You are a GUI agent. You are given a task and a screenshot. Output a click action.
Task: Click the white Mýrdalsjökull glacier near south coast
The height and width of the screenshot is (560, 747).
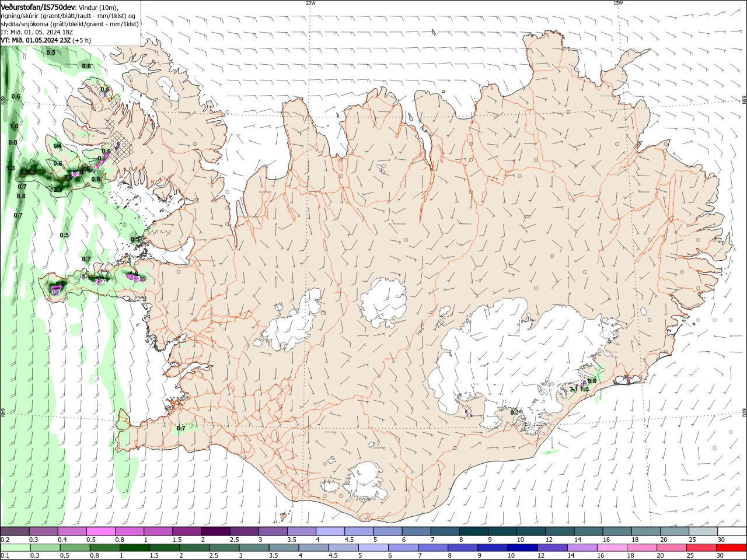click(x=365, y=482)
